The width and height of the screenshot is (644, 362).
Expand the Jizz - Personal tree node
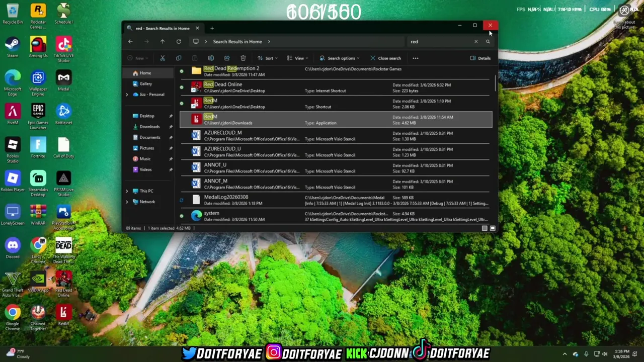(x=127, y=95)
